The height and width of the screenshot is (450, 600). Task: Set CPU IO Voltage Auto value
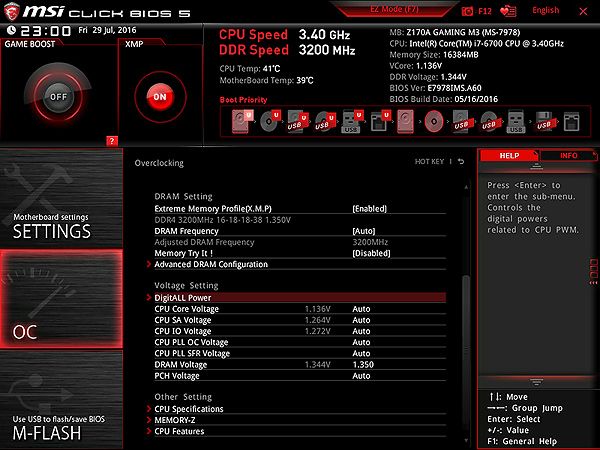click(x=361, y=331)
